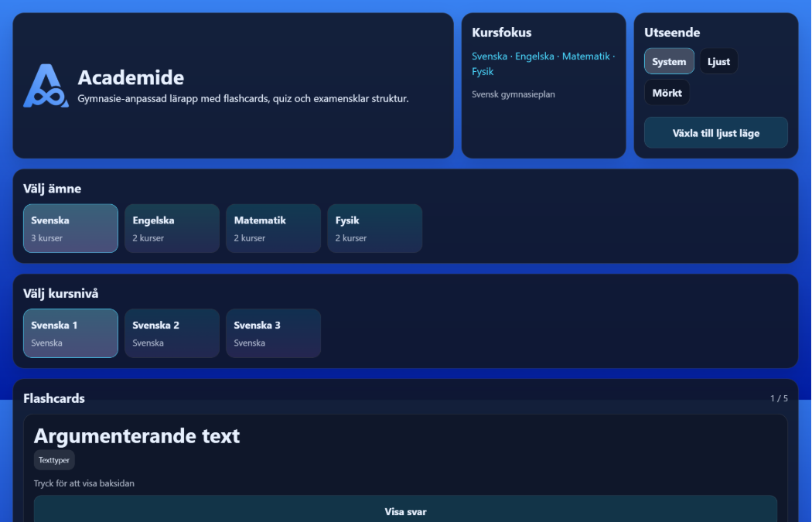Viewport: 812px width, 522px height.
Task: Click the Flashcards section heading
Action: pos(54,398)
